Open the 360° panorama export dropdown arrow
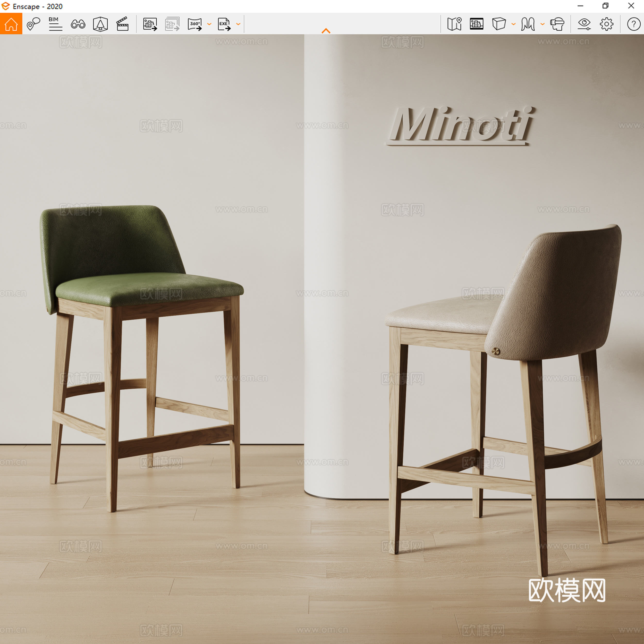The image size is (644, 644). [x=209, y=24]
